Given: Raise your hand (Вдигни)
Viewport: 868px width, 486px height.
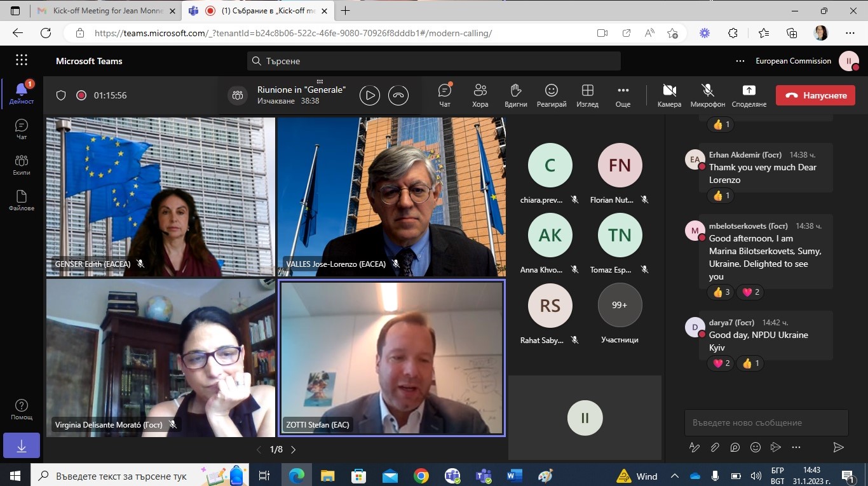Looking at the screenshot, I should click(x=515, y=95).
